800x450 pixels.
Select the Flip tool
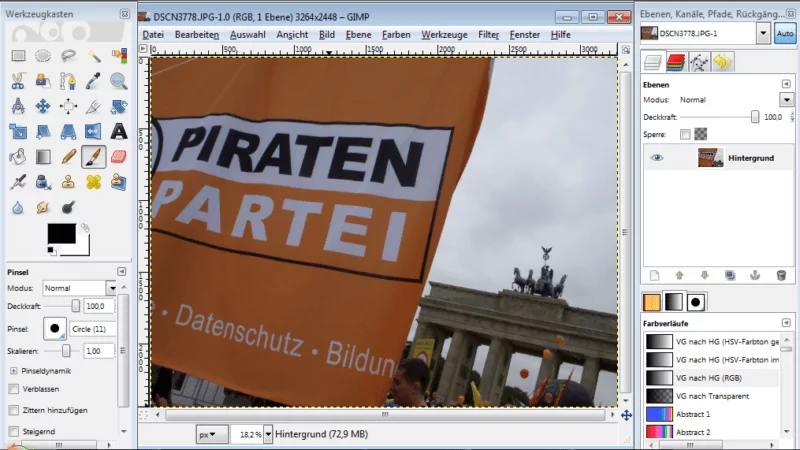coord(93,132)
